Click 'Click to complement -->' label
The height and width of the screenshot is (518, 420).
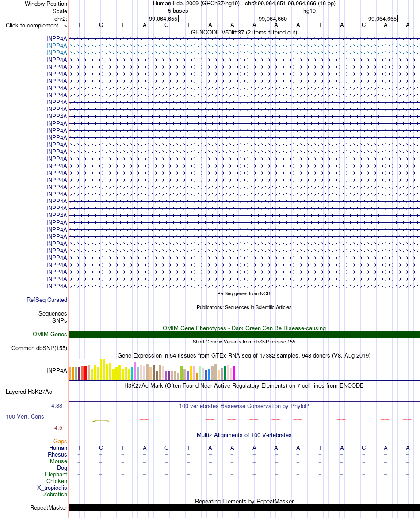(36, 26)
